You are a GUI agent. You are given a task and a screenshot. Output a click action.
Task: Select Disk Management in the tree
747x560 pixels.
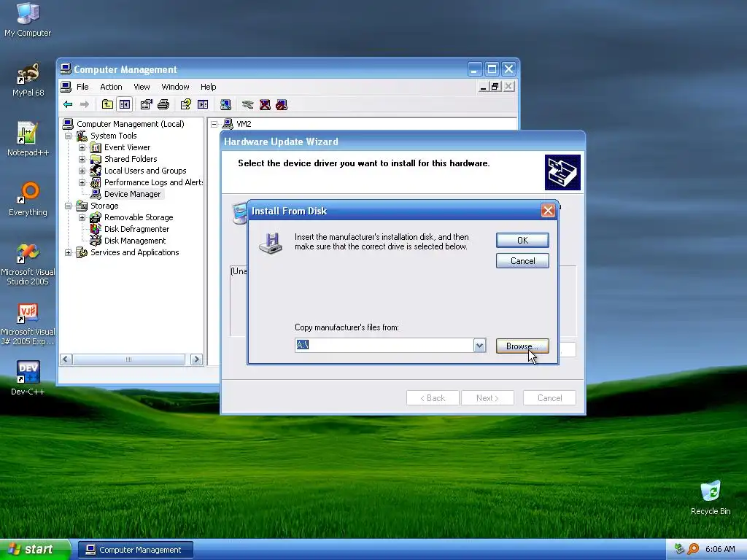135,241
